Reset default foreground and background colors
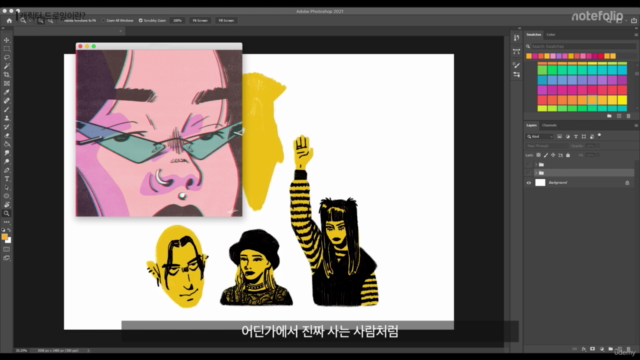The image size is (640, 360). (3, 230)
